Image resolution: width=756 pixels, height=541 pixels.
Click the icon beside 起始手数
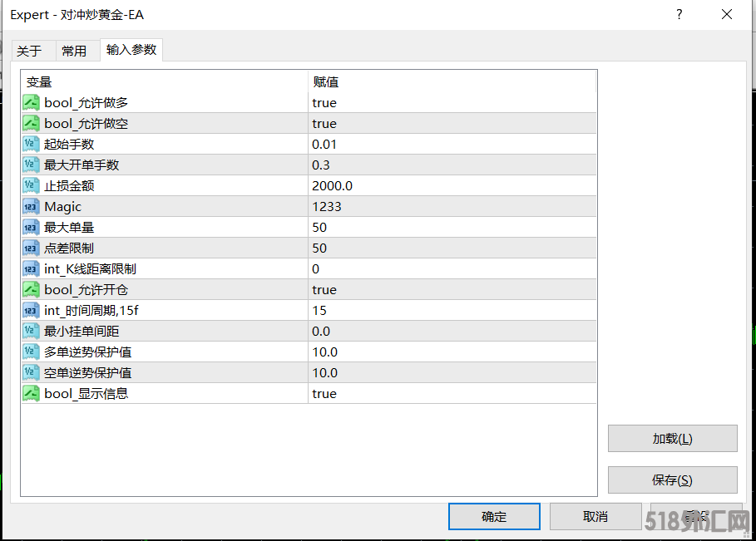[x=31, y=144]
